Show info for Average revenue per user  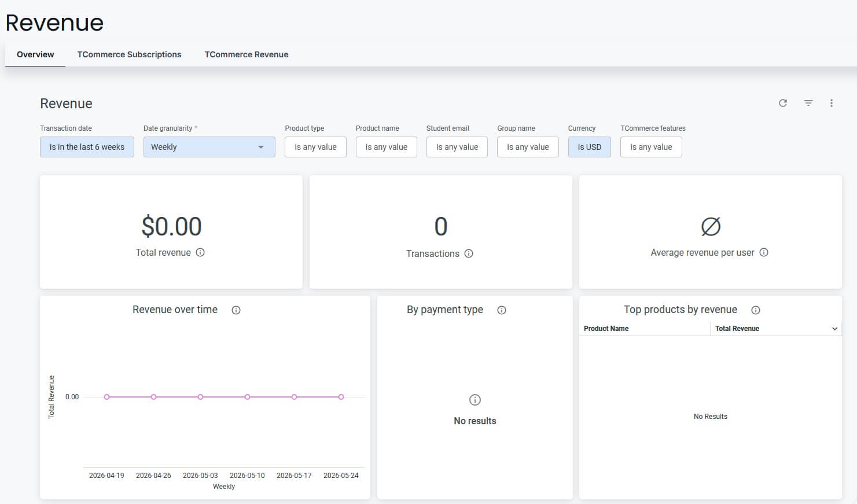click(x=764, y=252)
